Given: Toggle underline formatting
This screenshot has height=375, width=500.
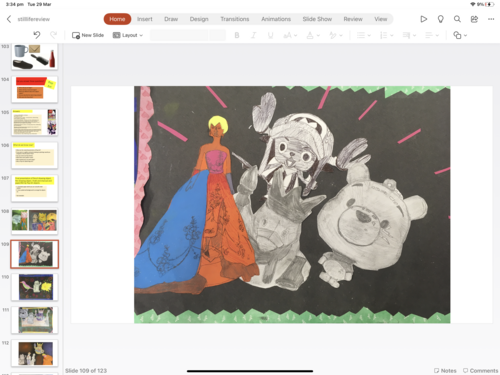Looking at the screenshot, I should click(x=270, y=35).
